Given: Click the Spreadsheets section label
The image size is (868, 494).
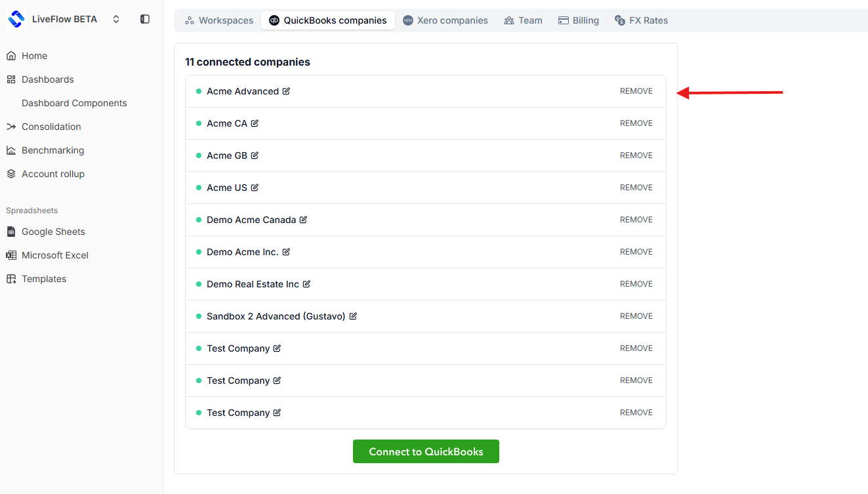Looking at the screenshot, I should [32, 211].
